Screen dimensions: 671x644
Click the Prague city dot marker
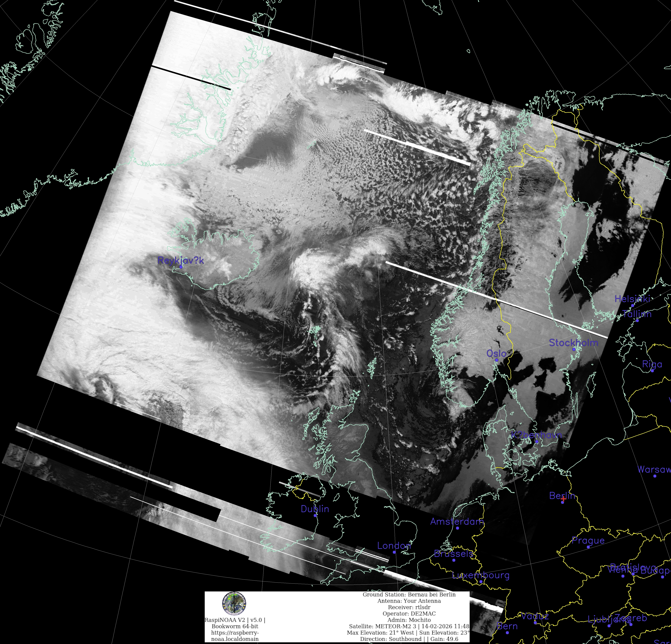pyautogui.click(x=588, y=547)
